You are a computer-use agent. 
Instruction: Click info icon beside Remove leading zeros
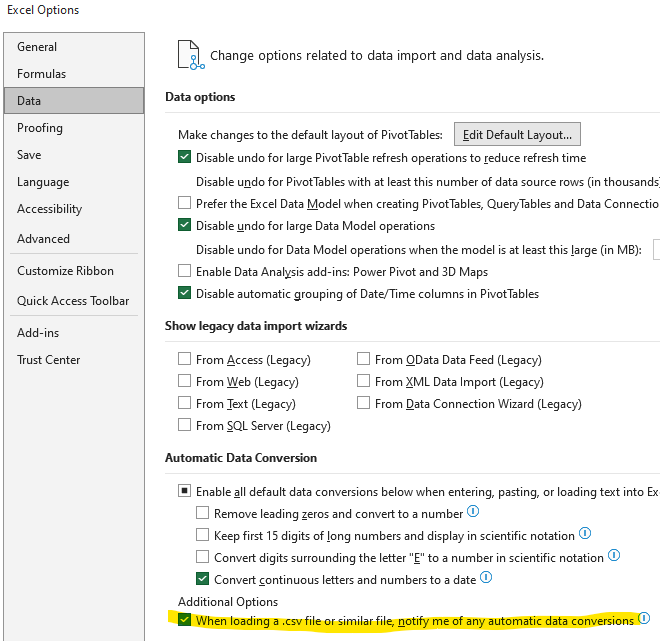coord(473,511)
